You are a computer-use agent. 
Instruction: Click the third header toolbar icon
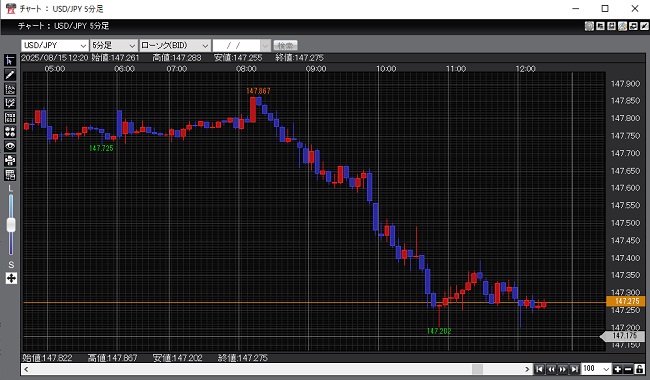(611, 26)
